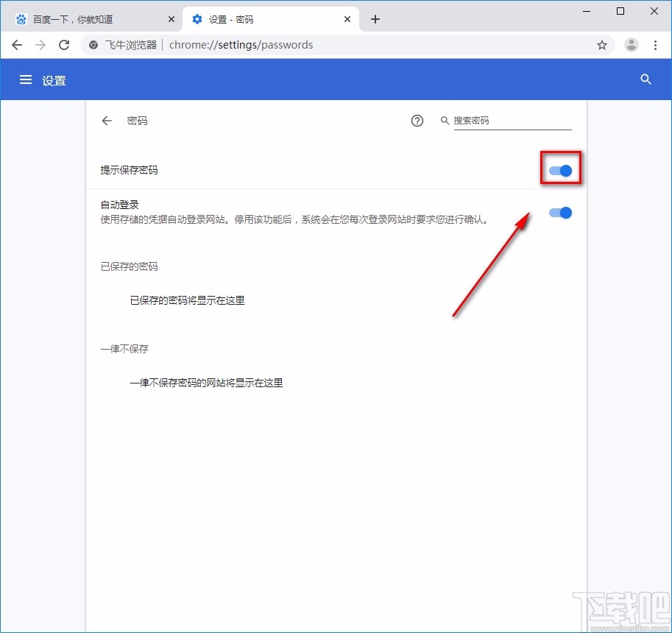Go back using the settings back arrow
Viewport: 672px width, 633px height.
click(x=106, y=121)
